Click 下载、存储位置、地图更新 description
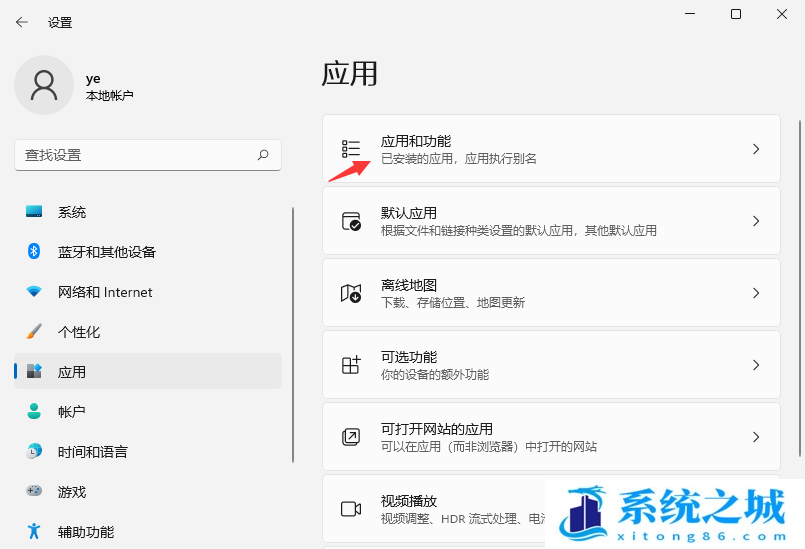805x549 pixels. [x=453, y=302]
